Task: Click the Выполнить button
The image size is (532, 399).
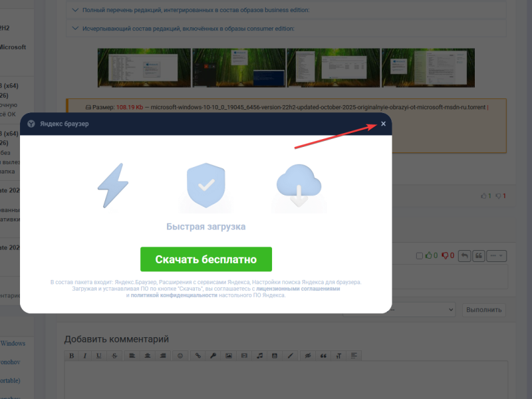Action: pyautogui.click(x=483, y=310)
